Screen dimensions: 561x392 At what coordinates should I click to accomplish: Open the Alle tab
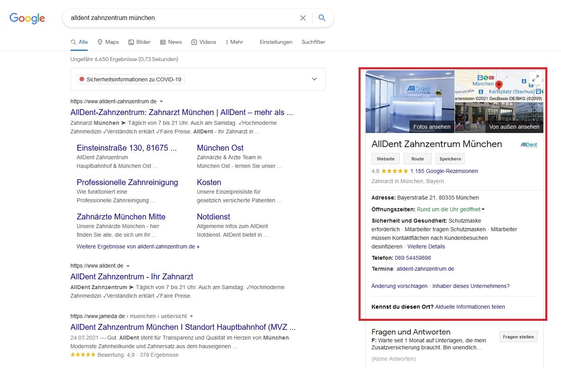tap(79, 42)
